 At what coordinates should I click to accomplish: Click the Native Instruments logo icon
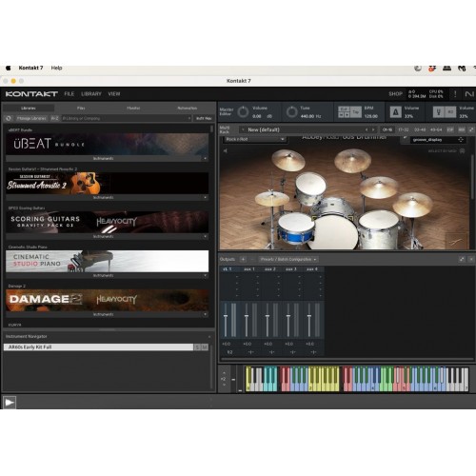point(469,94)
